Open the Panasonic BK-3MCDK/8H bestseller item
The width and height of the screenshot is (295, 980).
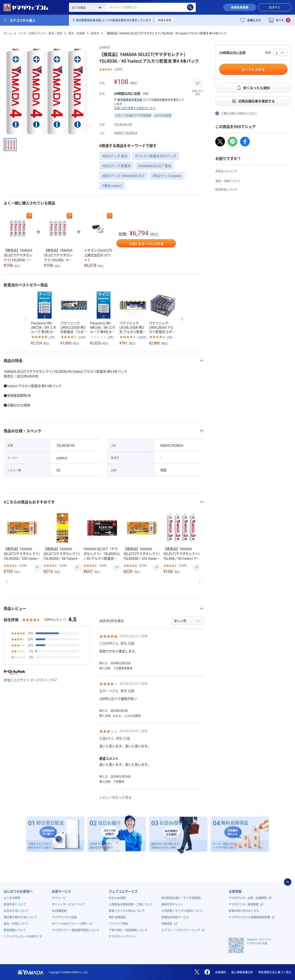[x=44, y=319]
